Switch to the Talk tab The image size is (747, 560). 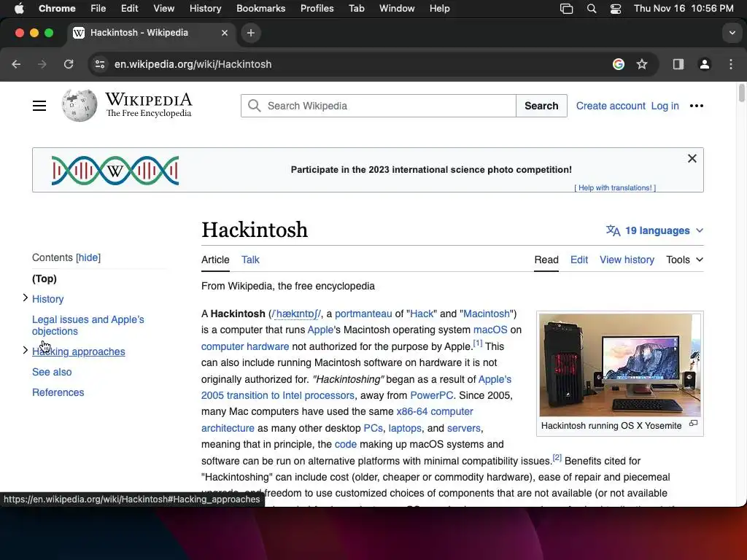250,260
